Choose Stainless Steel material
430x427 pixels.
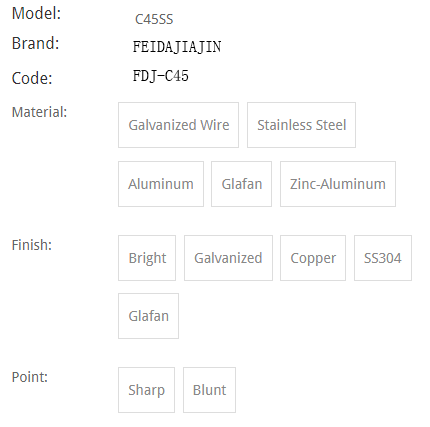[x=301, y=125]
